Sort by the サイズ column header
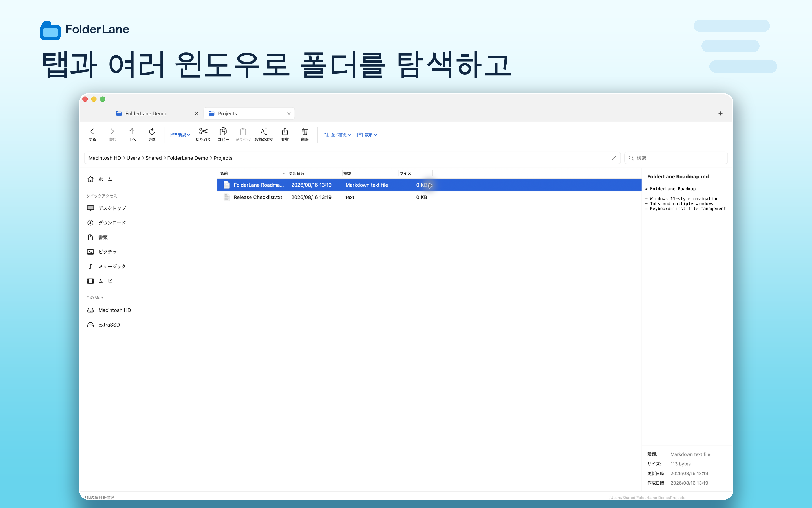 pyautogui.click(x=415, y=173)
